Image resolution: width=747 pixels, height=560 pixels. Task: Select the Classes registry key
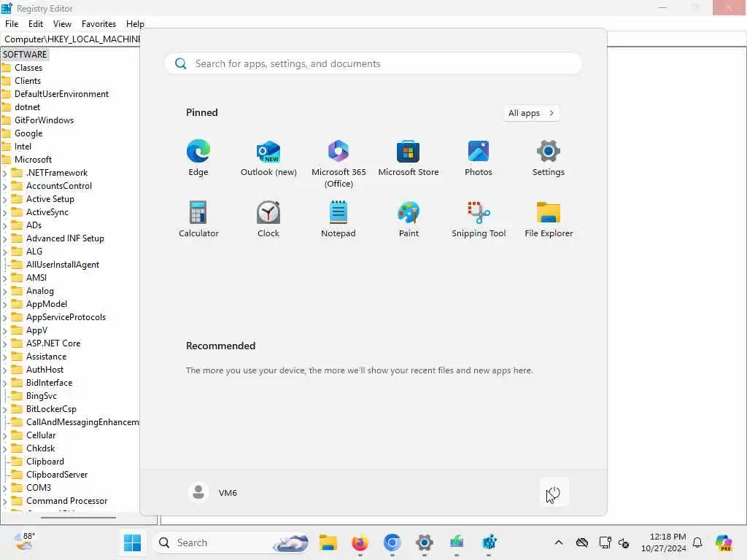click(28, 68)
